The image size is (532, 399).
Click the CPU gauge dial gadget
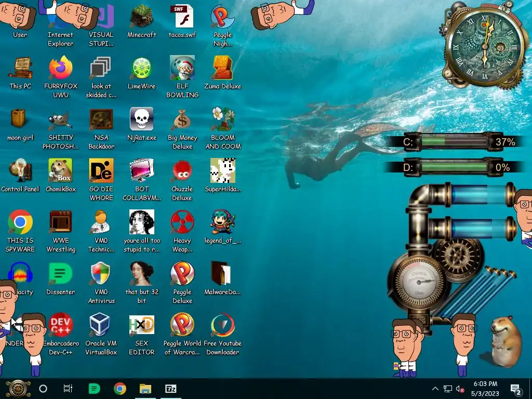(x=419, y=282)
